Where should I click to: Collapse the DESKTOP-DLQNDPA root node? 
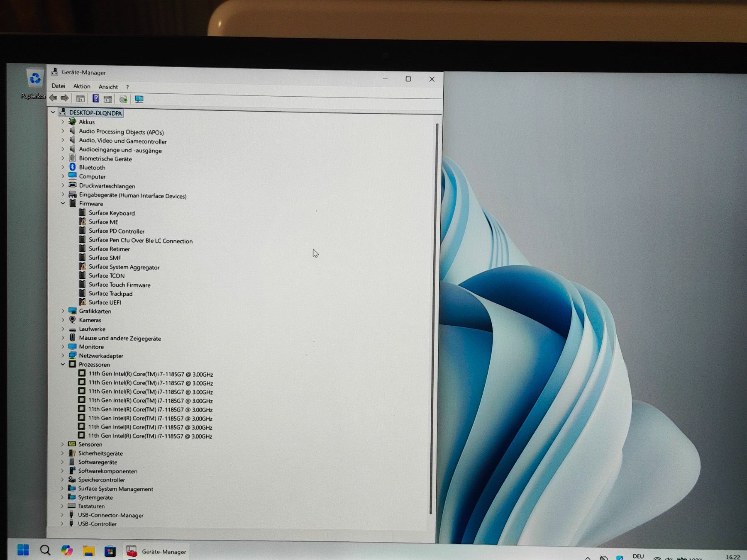point(53,112)
